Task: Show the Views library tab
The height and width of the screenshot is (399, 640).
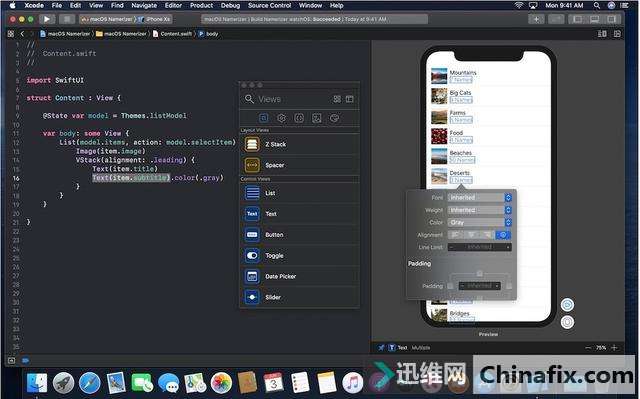Action: click(x=264, y=118)
